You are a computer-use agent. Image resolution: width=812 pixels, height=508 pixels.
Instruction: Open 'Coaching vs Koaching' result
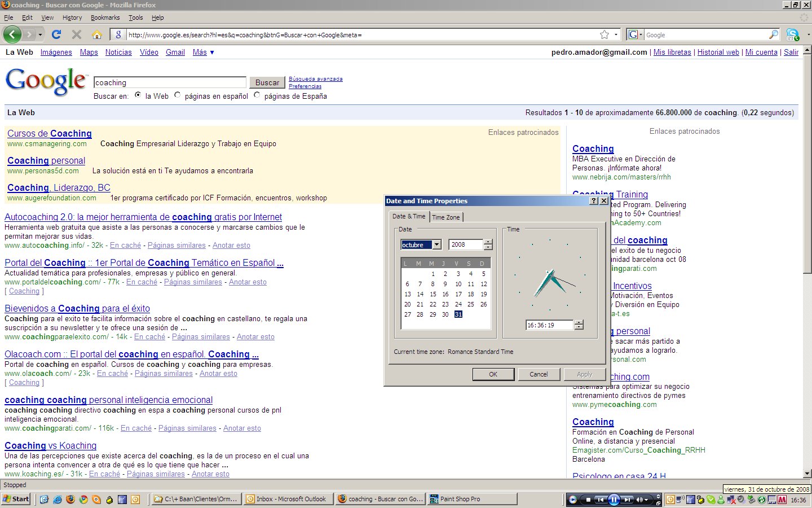51,445
